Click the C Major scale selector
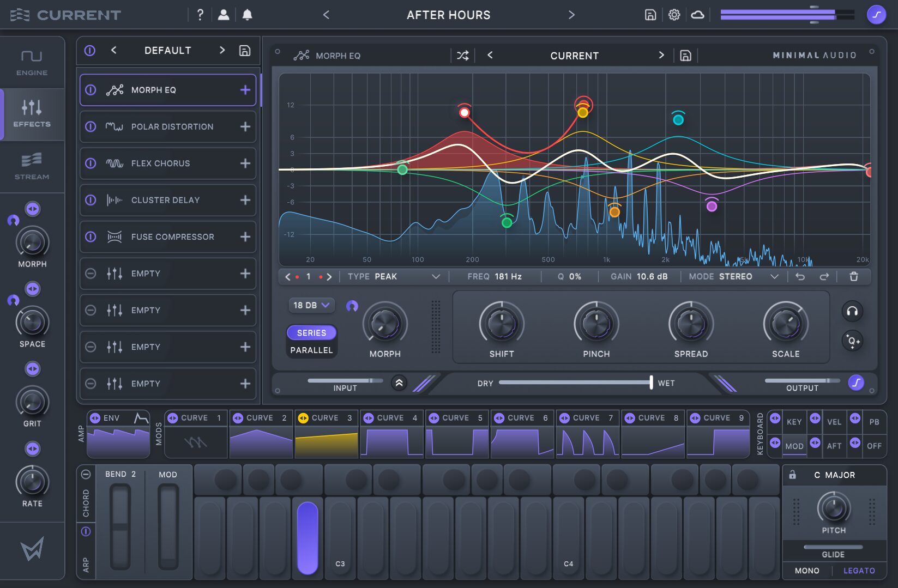 834,475
